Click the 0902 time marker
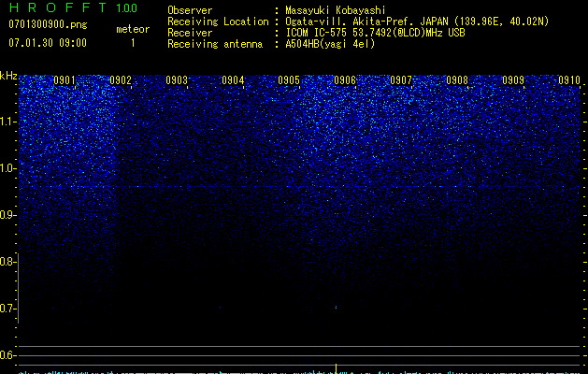 (121, 80)
